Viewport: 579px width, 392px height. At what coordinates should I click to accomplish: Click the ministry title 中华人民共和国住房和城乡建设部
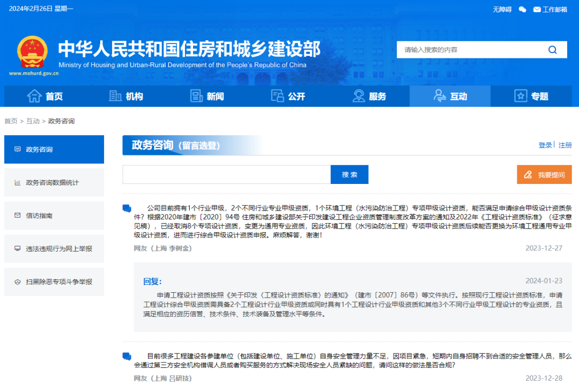click(x=189, y=49)
